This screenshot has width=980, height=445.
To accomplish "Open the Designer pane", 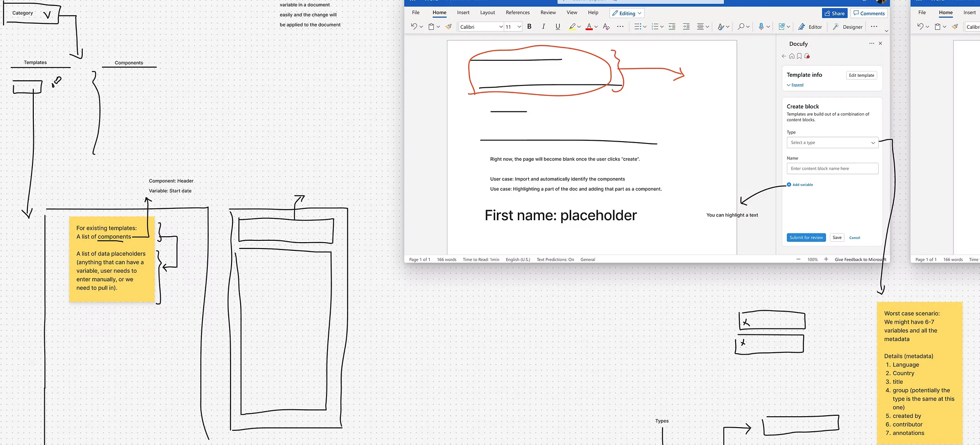I will [x=848, y=27].
